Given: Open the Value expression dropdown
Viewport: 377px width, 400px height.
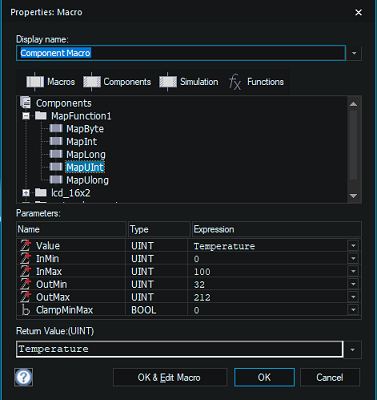Looking at the screenshot, I should click(353, 246).
